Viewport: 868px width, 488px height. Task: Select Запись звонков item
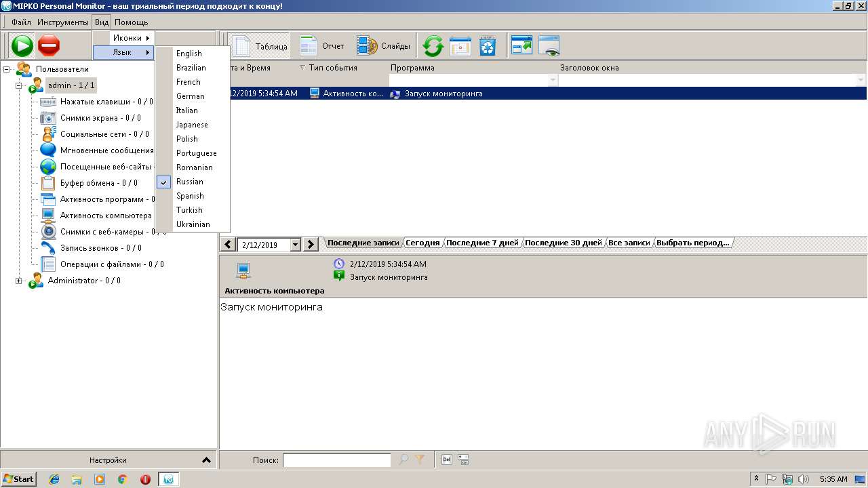point(100,248)
